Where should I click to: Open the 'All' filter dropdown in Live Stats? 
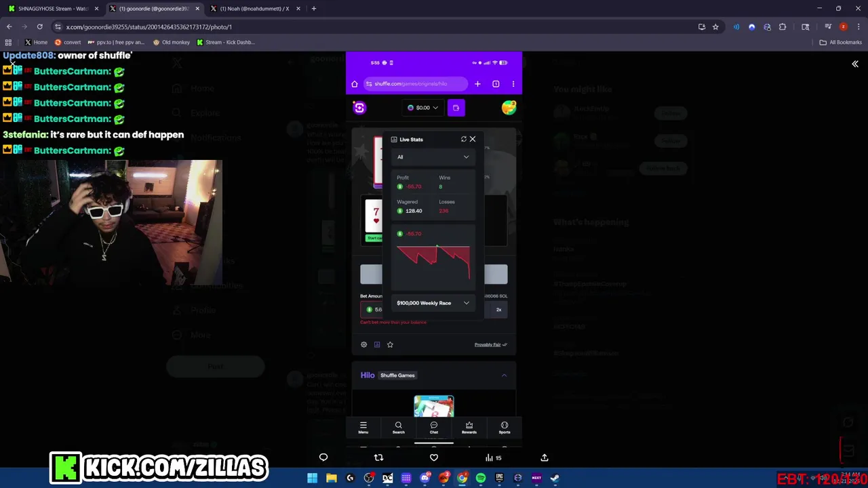click(433, 157)
